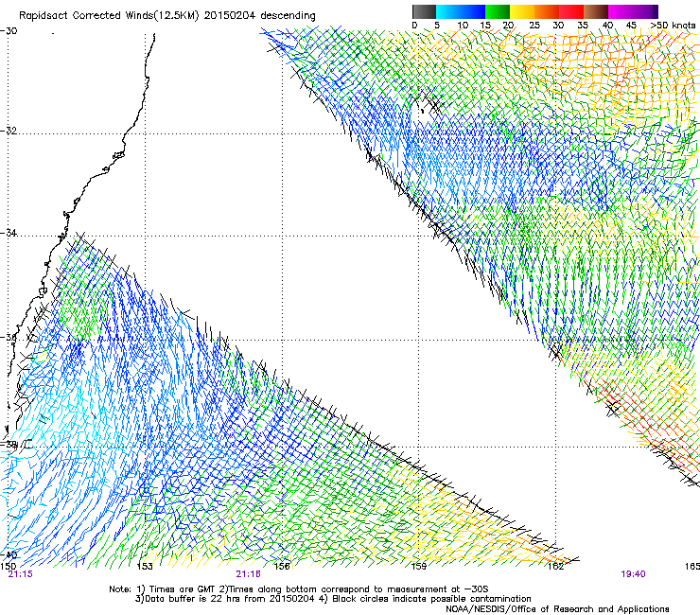The image size is (700, 615).
Task: Pick the brown 35-40 knots legend segment
Action: (x=596, y=11)
